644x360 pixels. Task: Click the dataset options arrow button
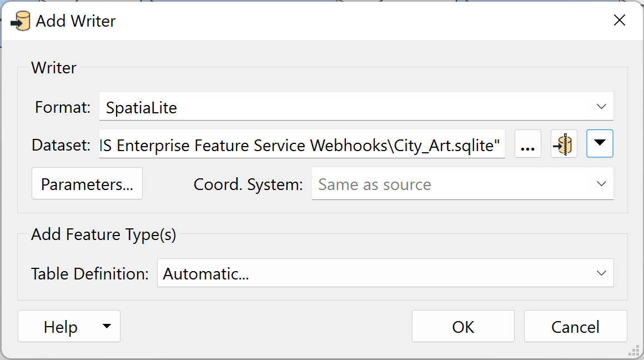[x=600, y=143]
